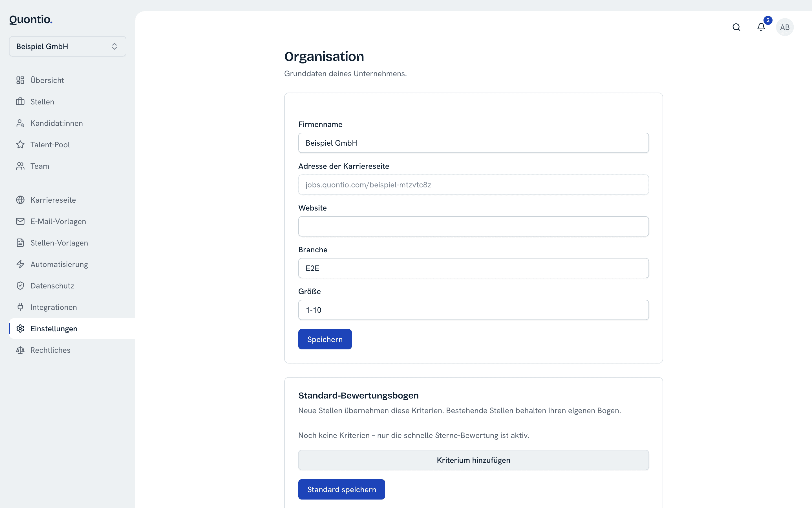Click the Website label
Screen dimensions: 812x508
312,208
